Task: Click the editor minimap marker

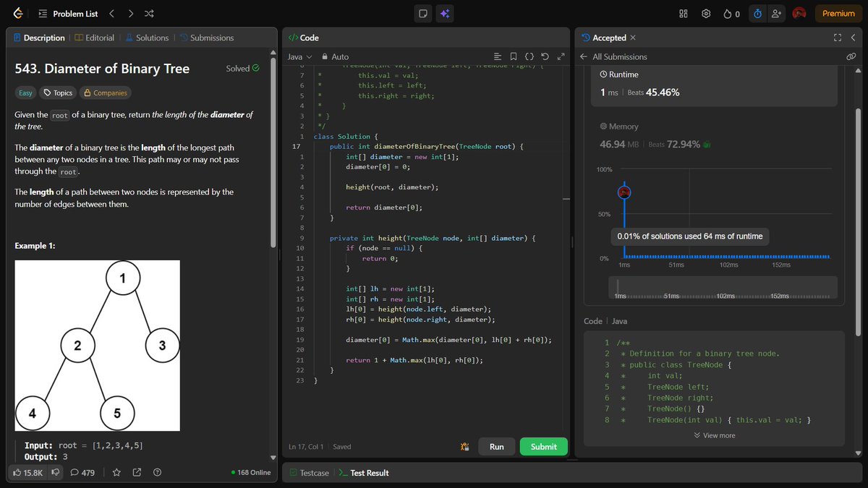Action: (x=567, y=199)
